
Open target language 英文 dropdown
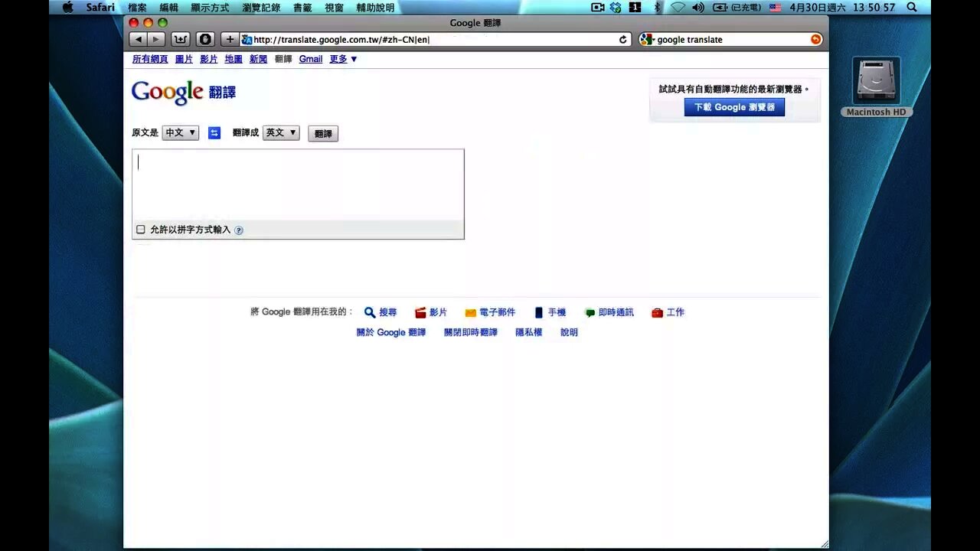(281, 133)
